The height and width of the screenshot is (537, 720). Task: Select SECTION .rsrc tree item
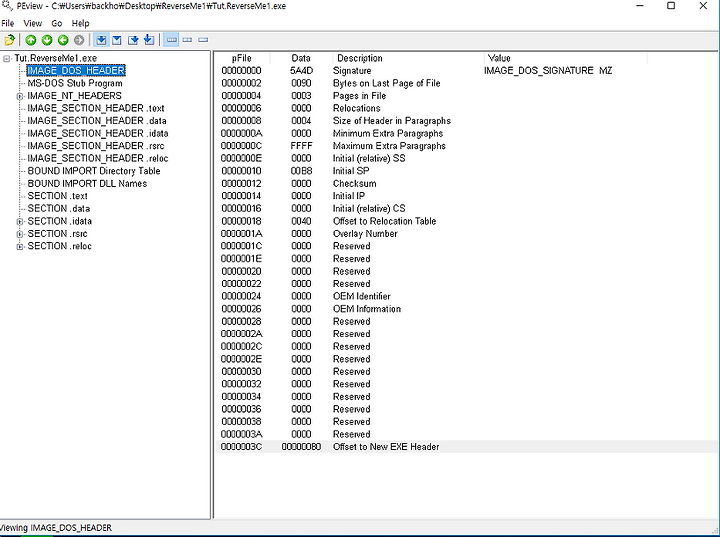pos(57,233)
